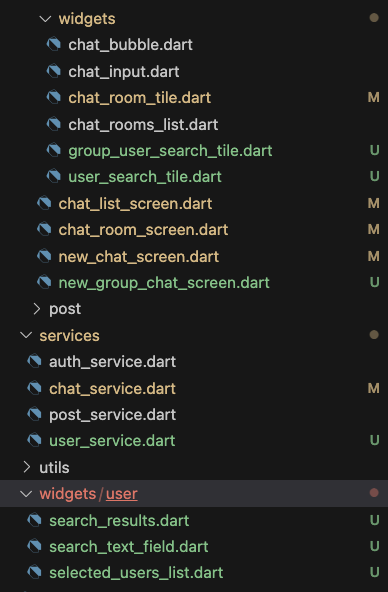Select the top widgets folder label
Image resolution: width=388 pixels, height=592 pixels.
[x=87, y=19]
